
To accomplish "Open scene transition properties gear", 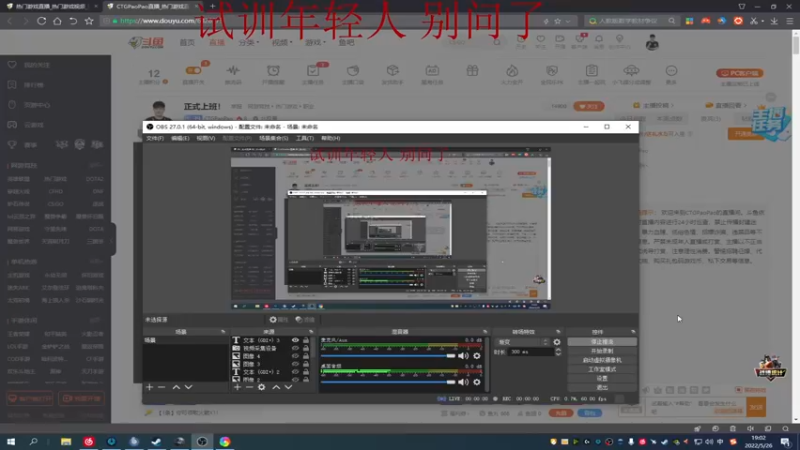I will click(557, 342).
